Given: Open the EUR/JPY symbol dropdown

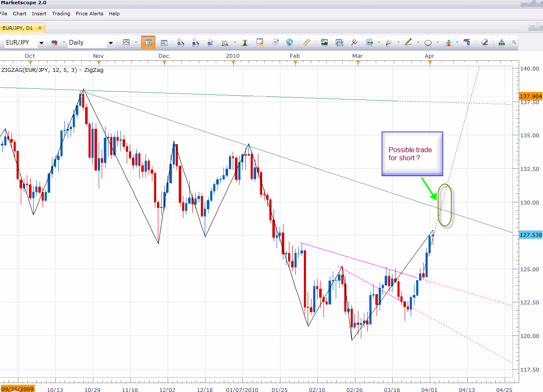Looking at the screenshot, I should (41, 43).
